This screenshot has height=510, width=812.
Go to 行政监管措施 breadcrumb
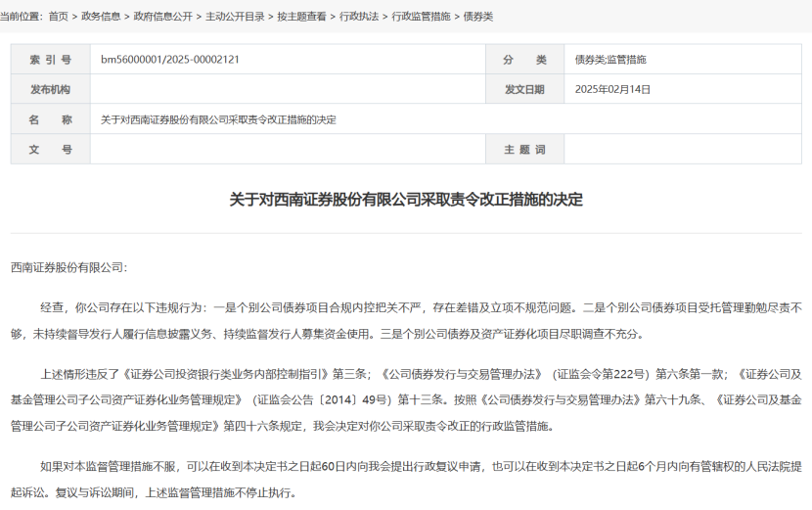pos(421,17)
